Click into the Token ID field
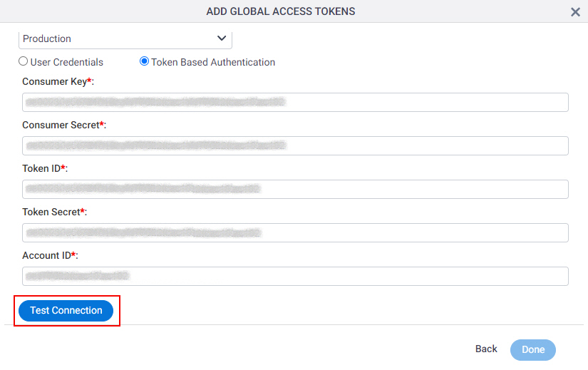Viewport: 588px width, 370px height. [x=295, y=189]
